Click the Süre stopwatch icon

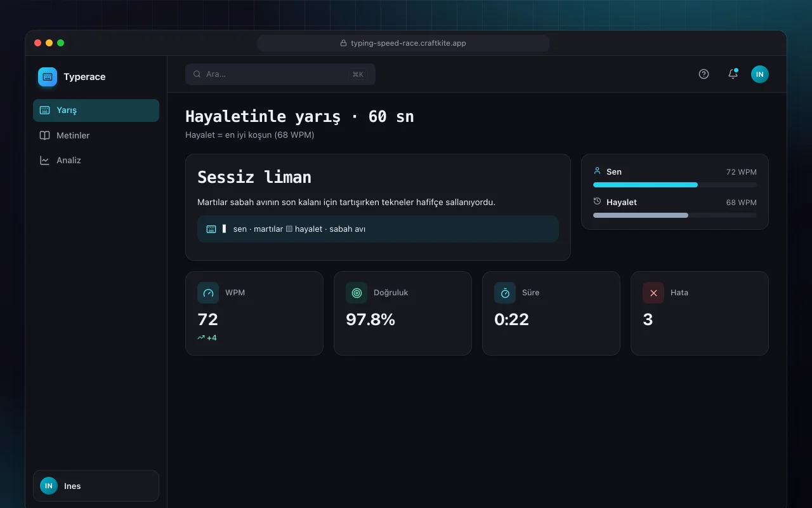click(x=505, y=293)
